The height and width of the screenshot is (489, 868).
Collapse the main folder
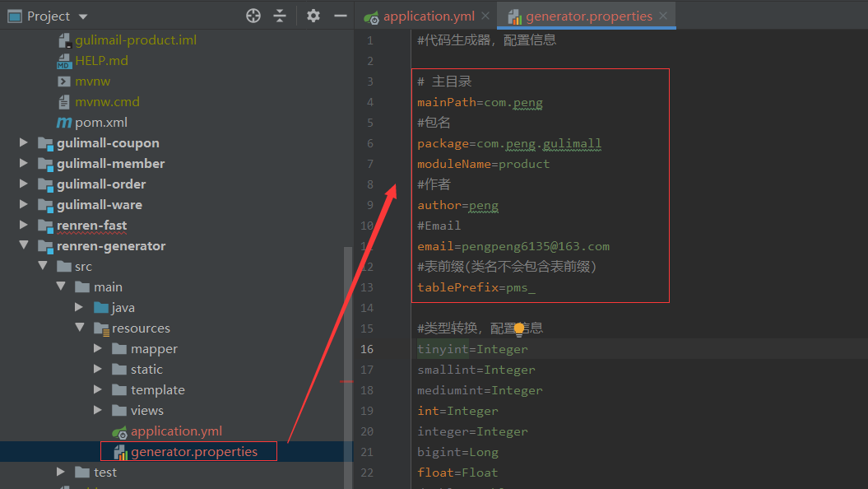tap(61, 286)
